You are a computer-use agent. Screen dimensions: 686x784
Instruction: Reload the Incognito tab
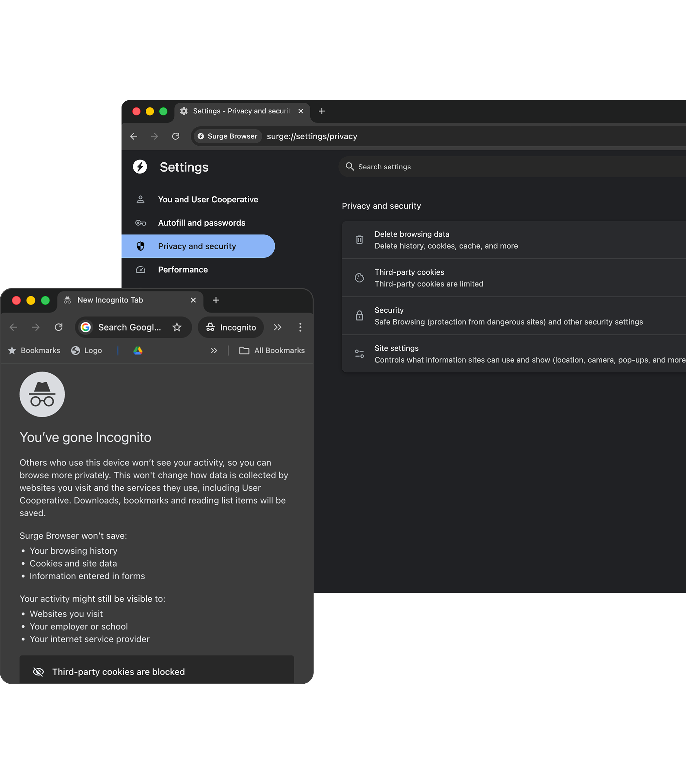pyautogui.click(x=58, y=327)
